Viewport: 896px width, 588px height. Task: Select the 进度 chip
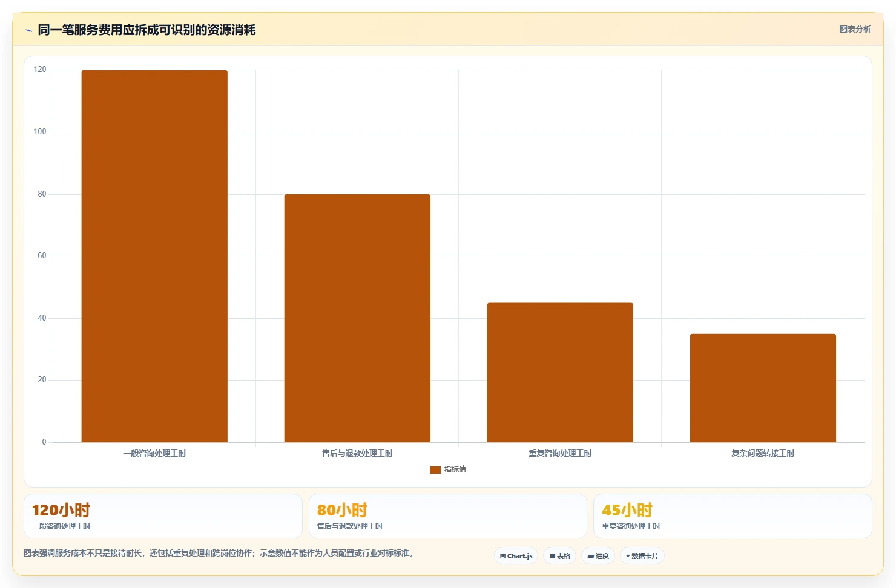(598, 556)
